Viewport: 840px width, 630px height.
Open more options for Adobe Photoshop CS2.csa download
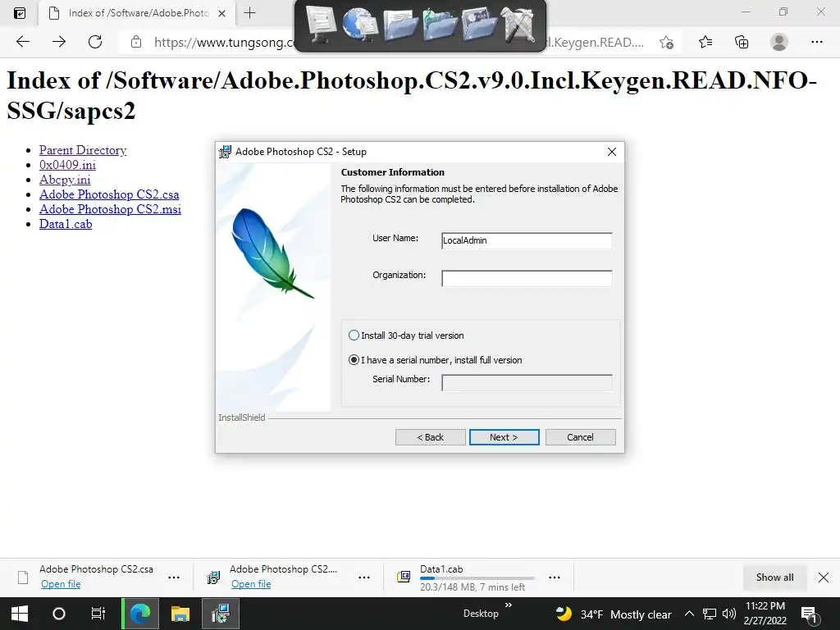click(x=174, y=577)
